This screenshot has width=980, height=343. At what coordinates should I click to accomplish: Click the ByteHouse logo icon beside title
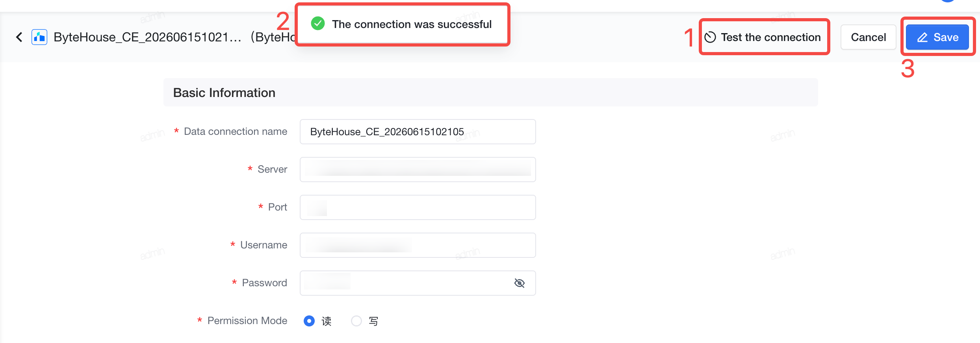coord(39,37)
